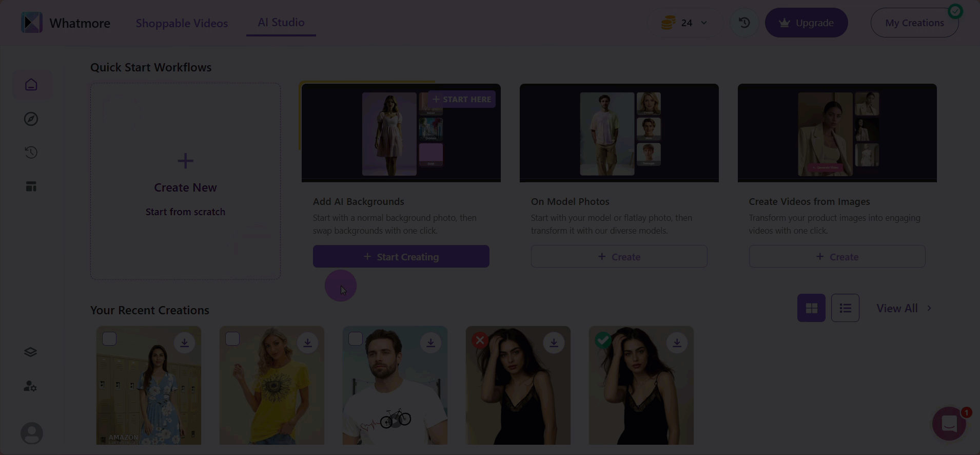980x455 pixels.
Task: Open the compass explore icon in sidebar
Action: (31, 119)
